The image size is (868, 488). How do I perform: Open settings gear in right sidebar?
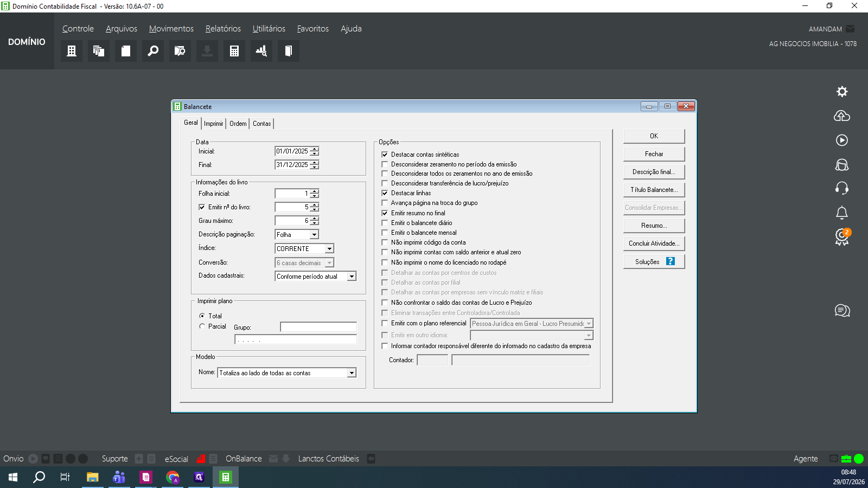[842, 92]
